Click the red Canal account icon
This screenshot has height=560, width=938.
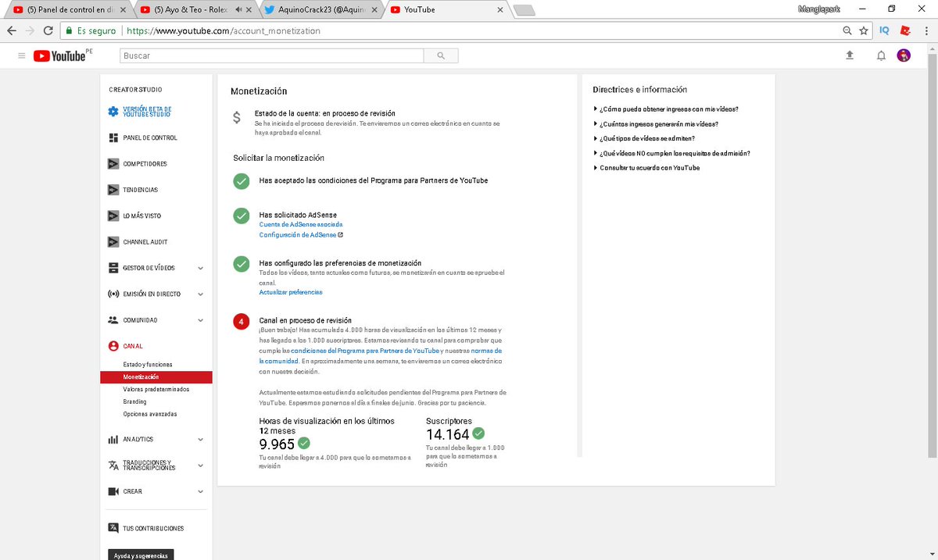click(113, 346)
